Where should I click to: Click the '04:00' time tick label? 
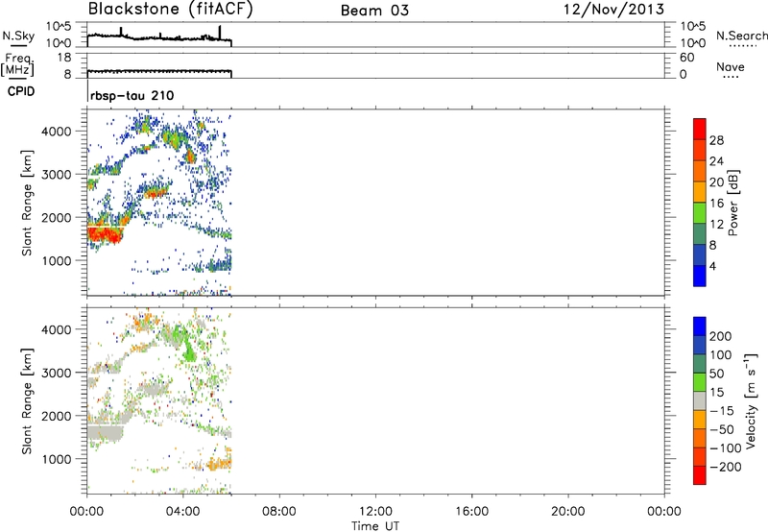183,512
